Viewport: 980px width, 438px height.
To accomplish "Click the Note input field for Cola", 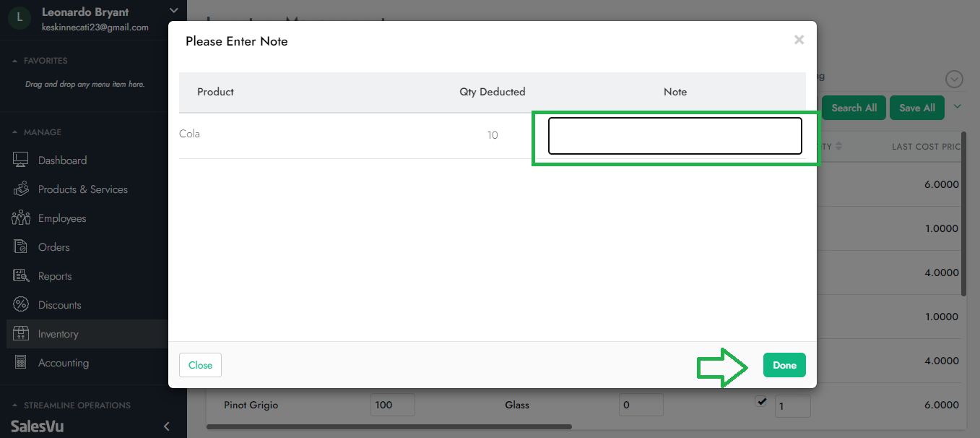I will [675, 136].
